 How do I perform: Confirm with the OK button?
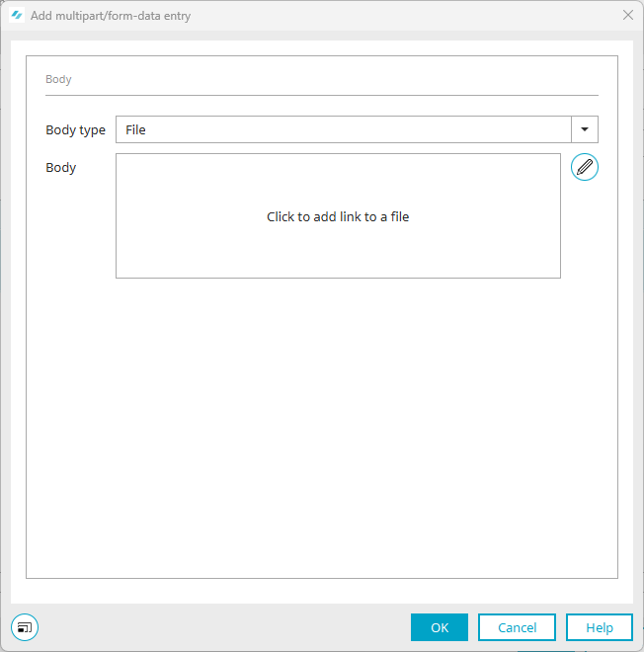pyautogui.click(x=440, y=627)
